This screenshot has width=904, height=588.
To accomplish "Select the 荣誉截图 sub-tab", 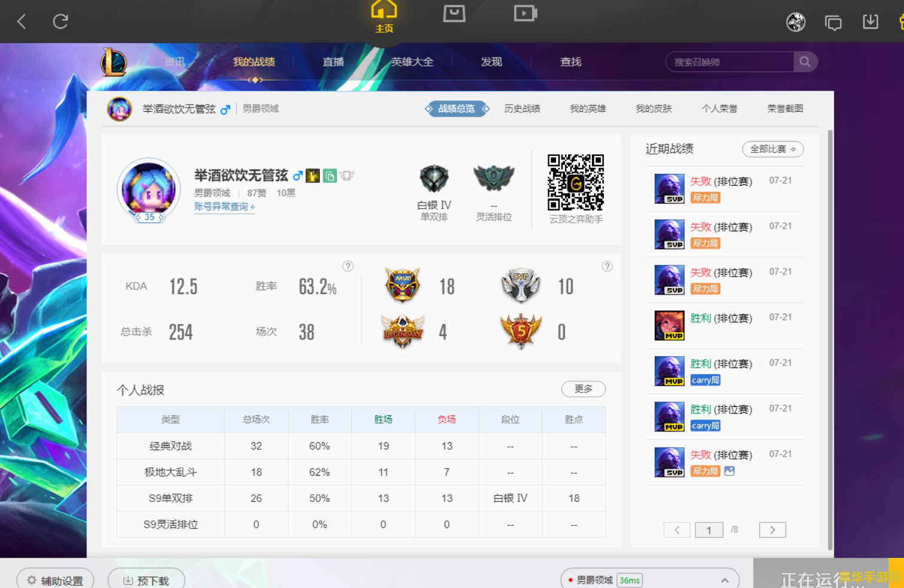I will pos(785,109).
